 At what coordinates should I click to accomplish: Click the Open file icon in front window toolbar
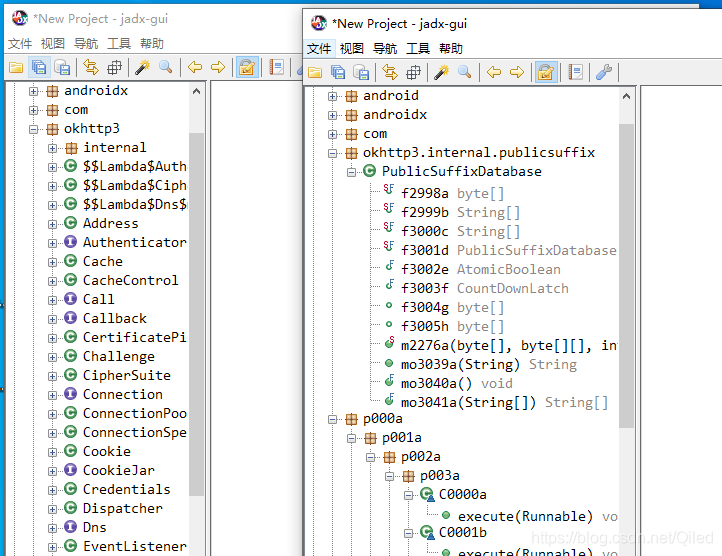click(x=315, y=72)
